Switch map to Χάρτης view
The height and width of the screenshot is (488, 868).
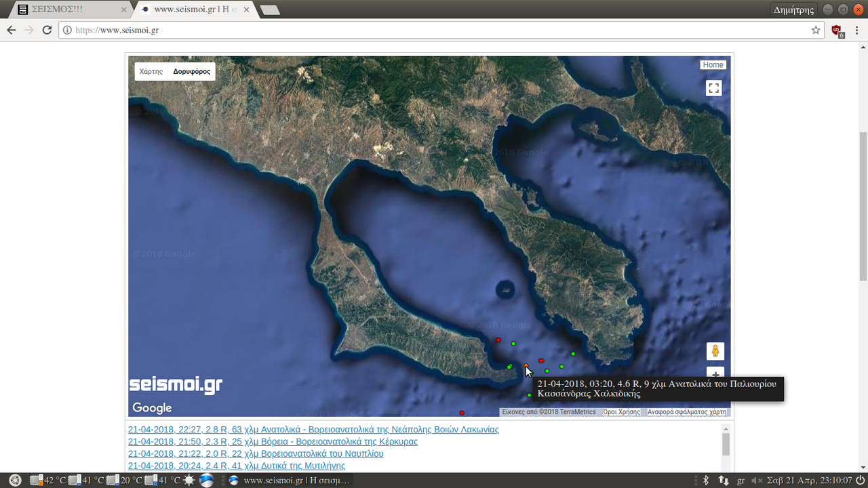151,71
